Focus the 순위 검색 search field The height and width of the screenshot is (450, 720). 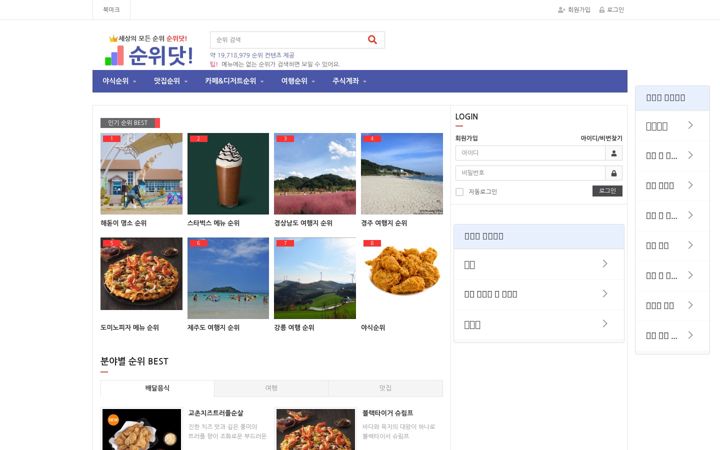[x=288, y=40]
